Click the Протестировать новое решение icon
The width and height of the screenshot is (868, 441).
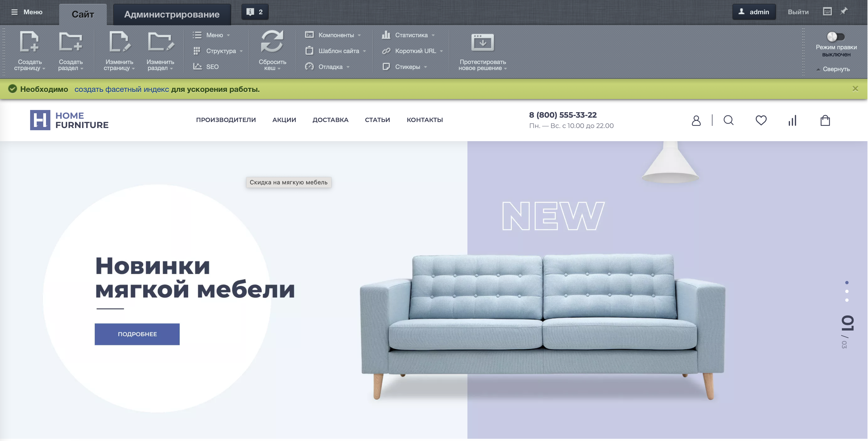[x=482, y=42]
